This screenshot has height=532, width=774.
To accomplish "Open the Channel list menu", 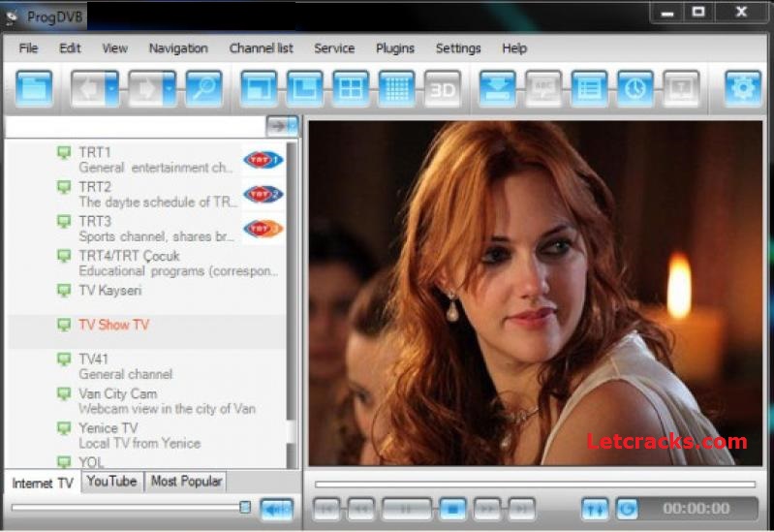I will pyautogui.click(x=262, y=48).
